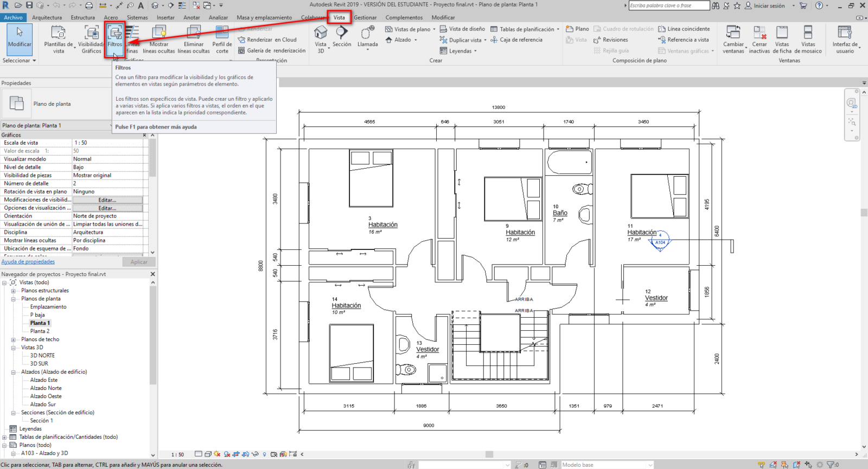
Task: Expand the Planos de techo tree node
Action: tap(13, 339)
